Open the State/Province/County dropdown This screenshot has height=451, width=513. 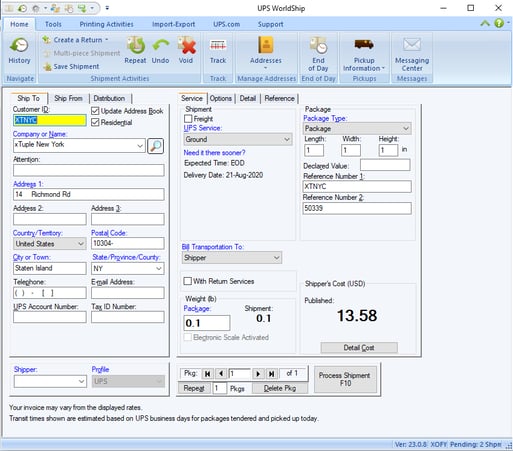[159, 268]
